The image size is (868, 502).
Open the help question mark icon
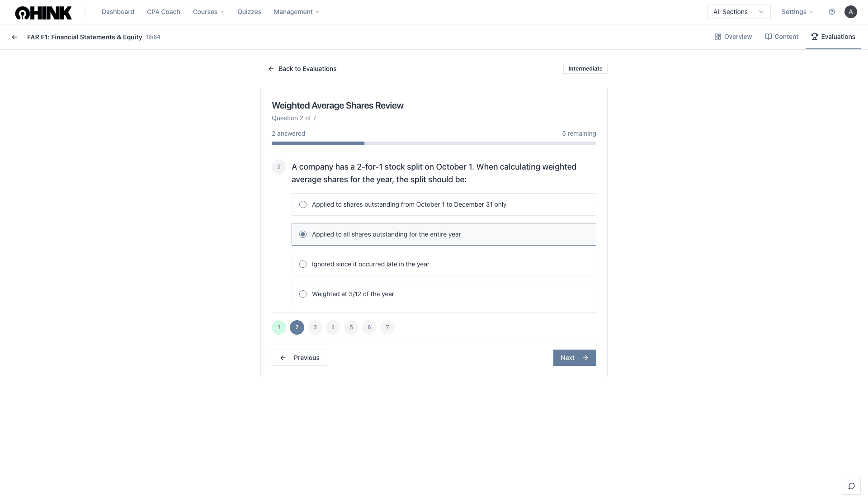click(831, 12)
